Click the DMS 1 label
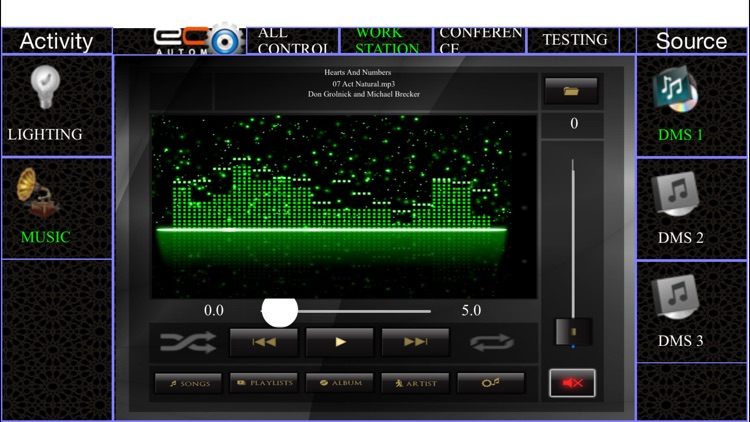Image resolution: width=750 pixels, height=422 pixels. 681,135
